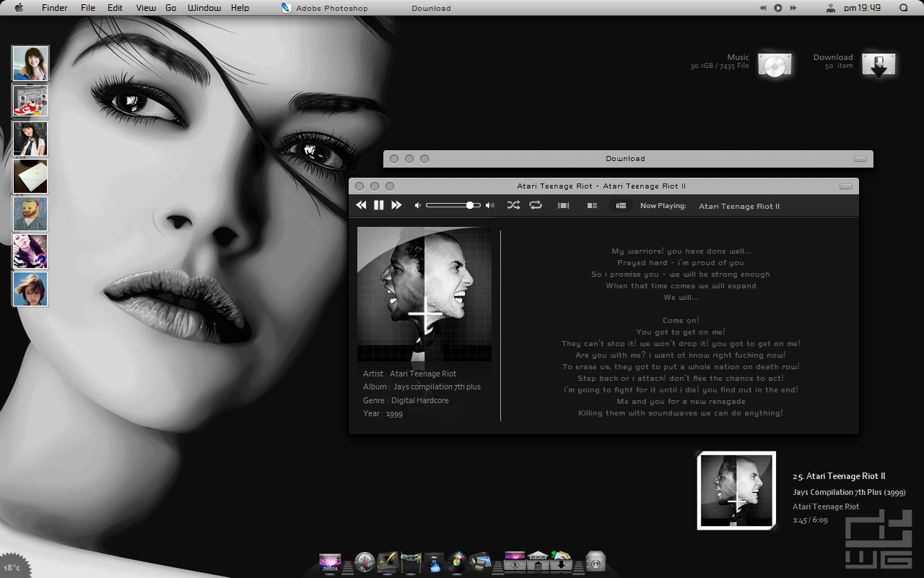Open the Edit menu
This screenshot has width=924, height=578.
coord(115,8)
